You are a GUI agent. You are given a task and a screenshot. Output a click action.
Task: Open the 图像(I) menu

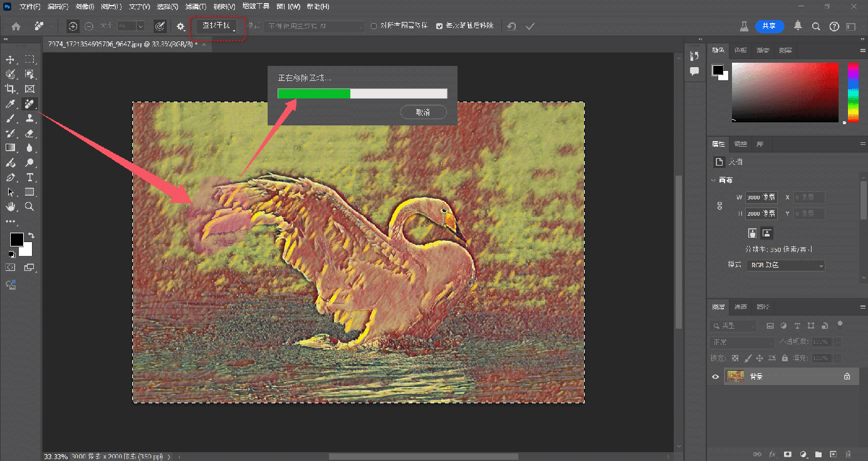coord(85,6)
